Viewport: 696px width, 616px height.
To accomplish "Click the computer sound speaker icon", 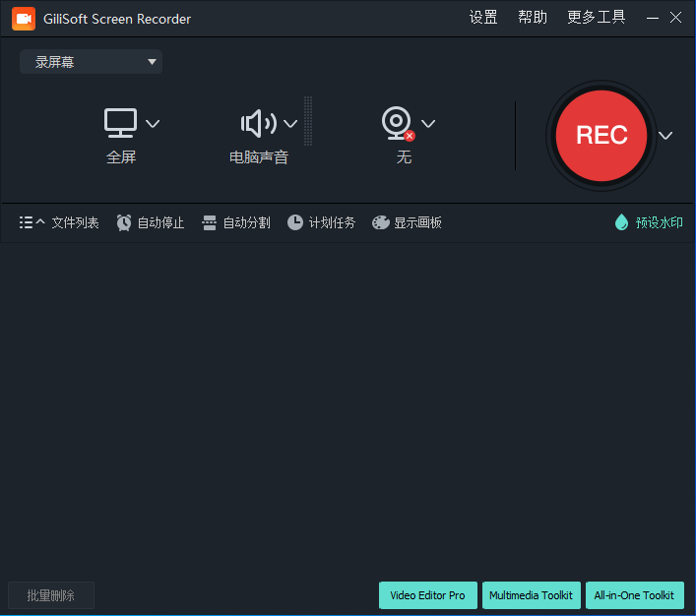I will point(258,123).
